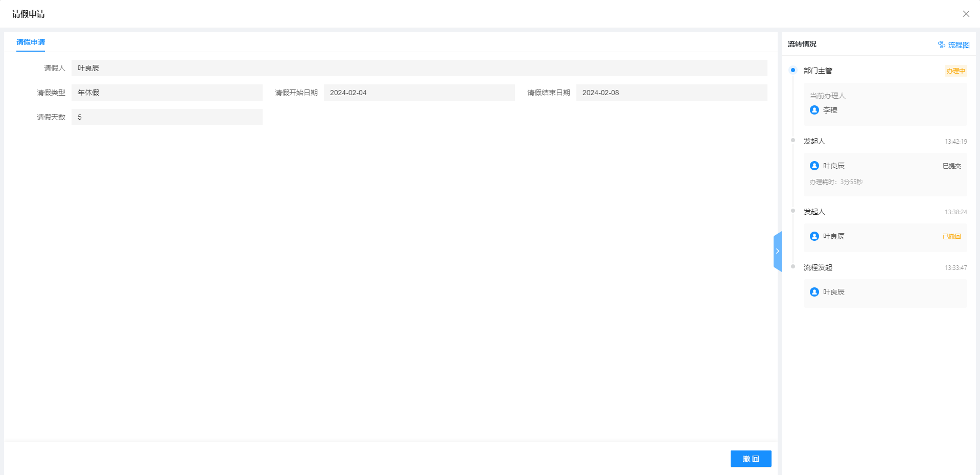The image size is (980, 475).
Task: Click the 请假类型 field showing 年休假
Action: pyautogui.click(x=167, y=93)
